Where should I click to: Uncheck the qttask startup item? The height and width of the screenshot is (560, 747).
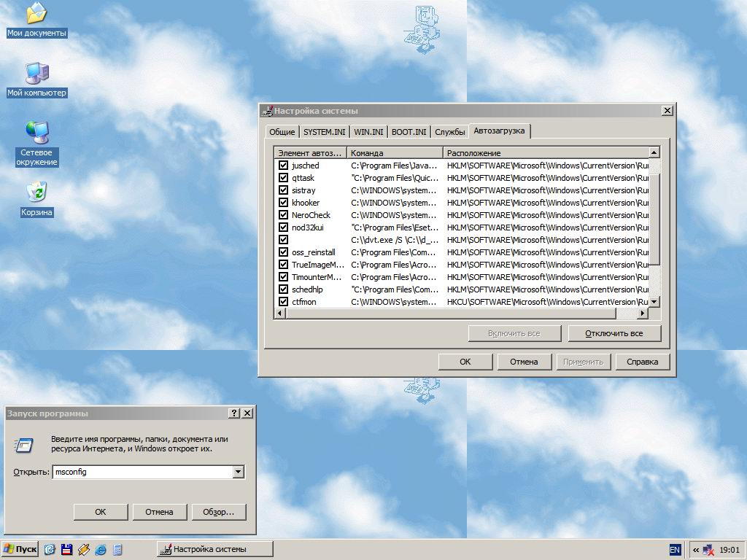tap(284, 178)
